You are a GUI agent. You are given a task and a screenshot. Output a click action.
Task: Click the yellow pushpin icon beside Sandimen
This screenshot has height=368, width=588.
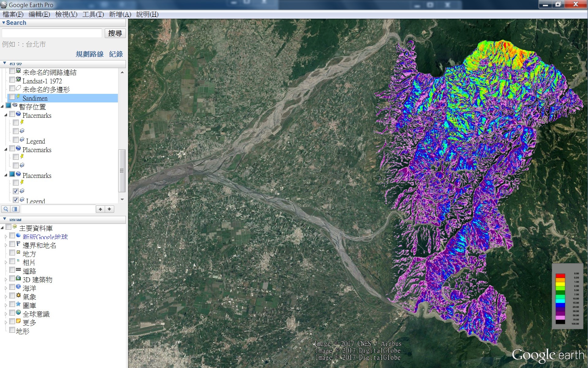coord(18,97)
